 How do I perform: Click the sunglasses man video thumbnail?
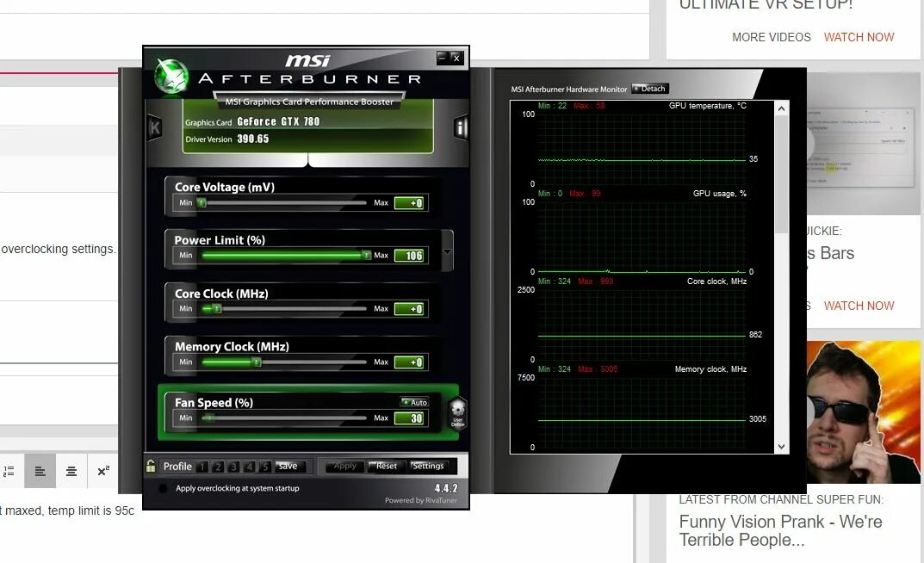[x=864, y=412]
